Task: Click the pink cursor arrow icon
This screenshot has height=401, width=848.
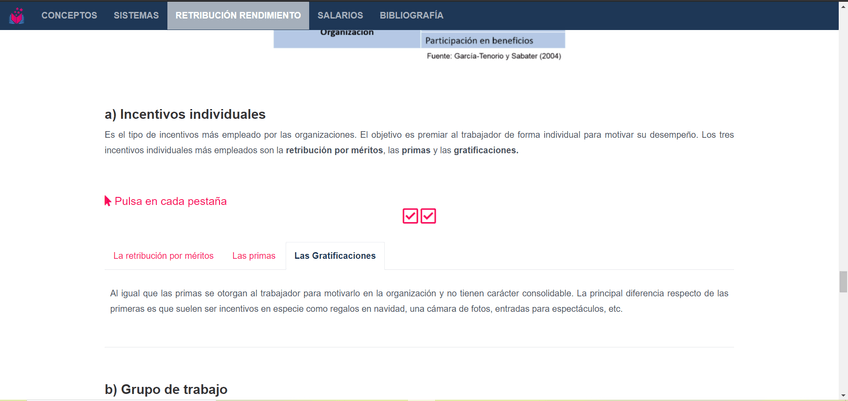Action: tap(108, 201)
